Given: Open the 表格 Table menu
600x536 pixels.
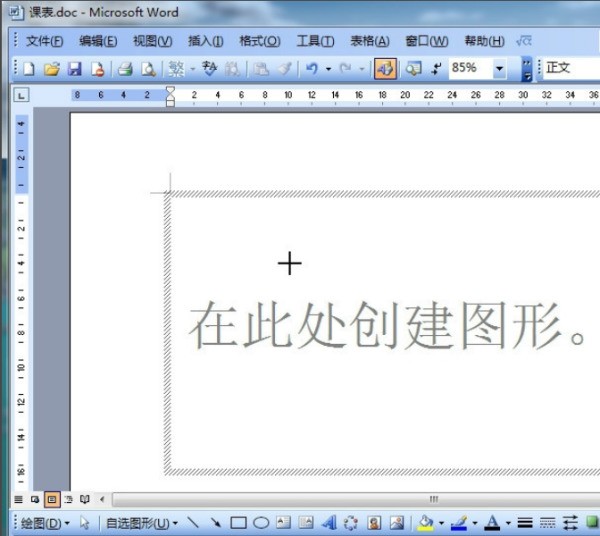Looking at the screenshot, I should click(369, 41).
